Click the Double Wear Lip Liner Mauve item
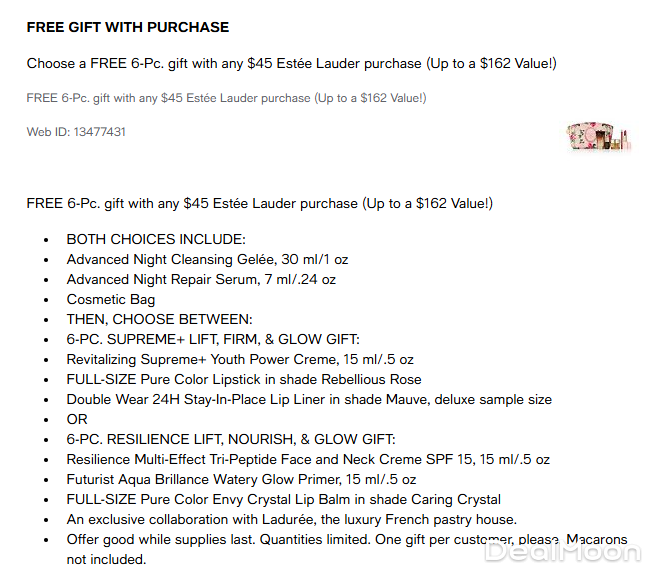The height and width of the screenshot is (575, 655). point(309,399)
